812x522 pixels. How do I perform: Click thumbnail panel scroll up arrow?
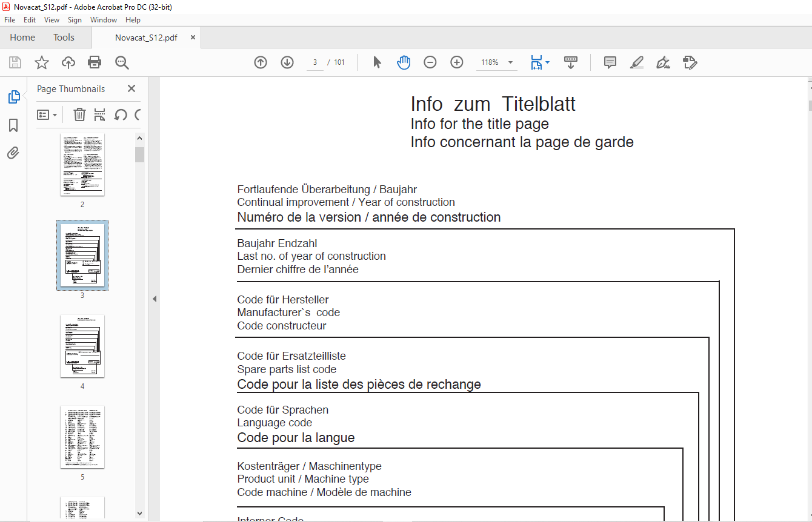[x=139, y=138]
